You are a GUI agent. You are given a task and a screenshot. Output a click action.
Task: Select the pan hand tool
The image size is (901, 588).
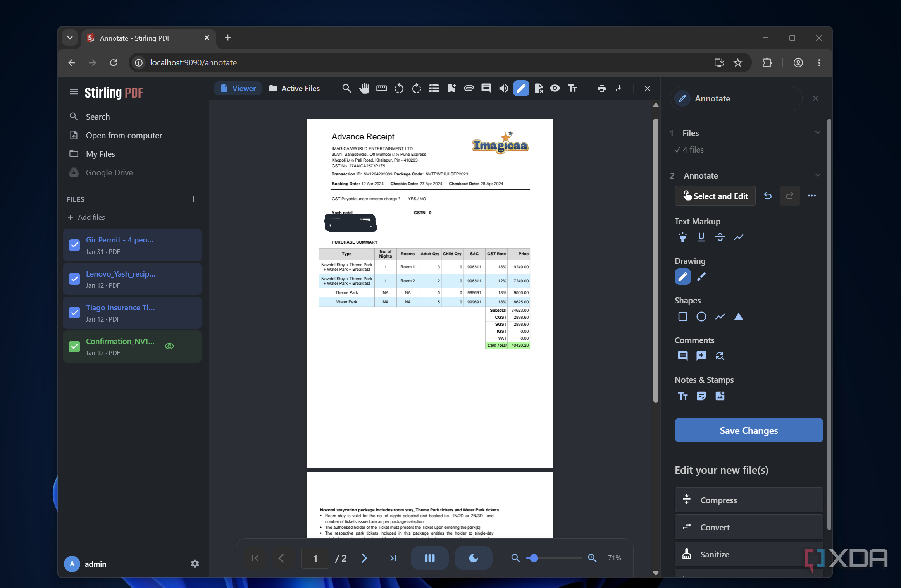coord(364,88)
